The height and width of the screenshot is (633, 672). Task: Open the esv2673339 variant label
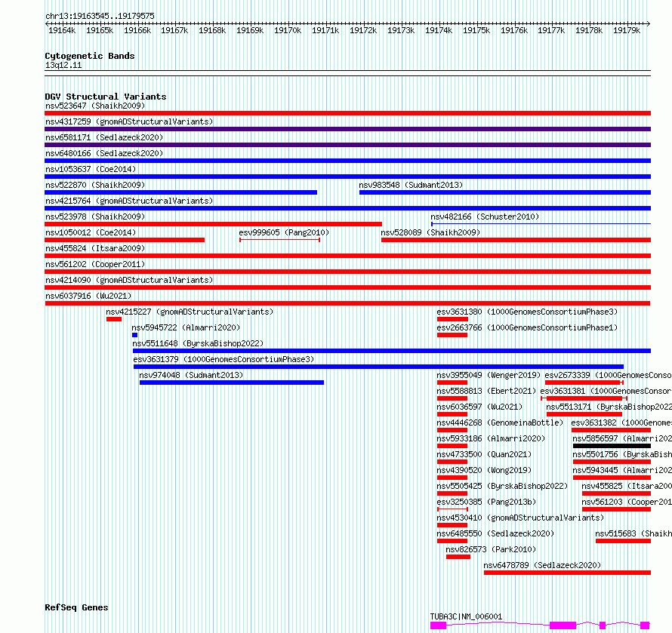pos(608,375)
